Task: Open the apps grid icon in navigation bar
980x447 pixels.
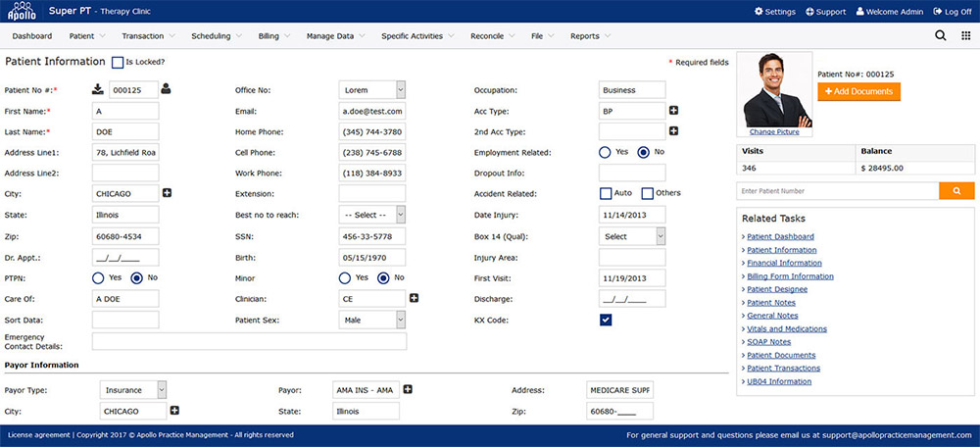Action: [965, 36]
